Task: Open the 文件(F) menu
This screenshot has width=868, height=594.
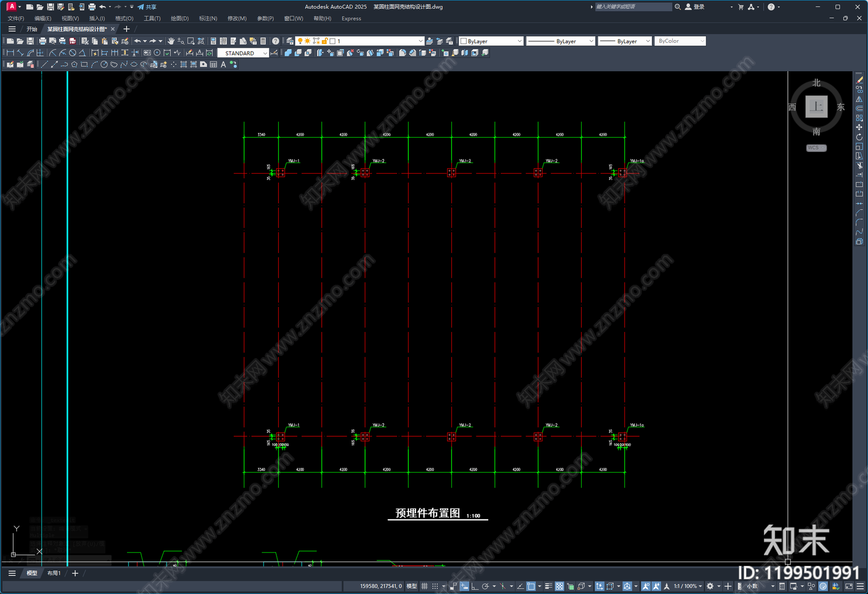Action: coord(16,18)
